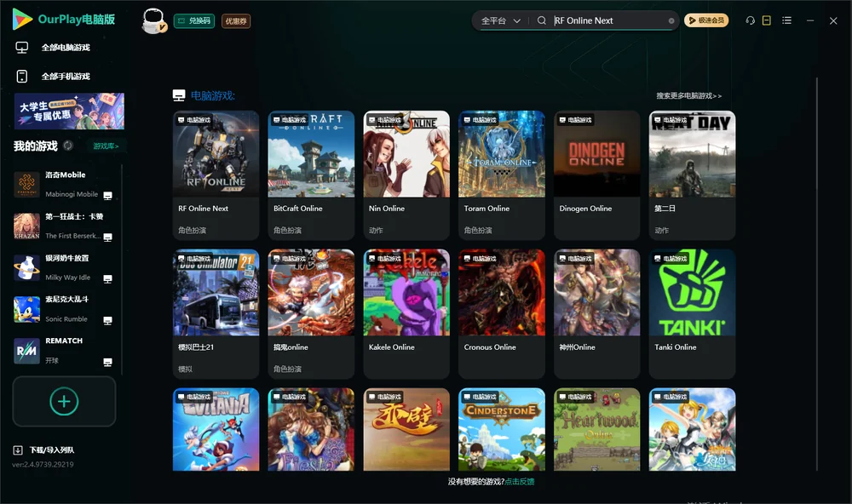
Task: Open the Heartwood Online game card
Action: point(596,429)
